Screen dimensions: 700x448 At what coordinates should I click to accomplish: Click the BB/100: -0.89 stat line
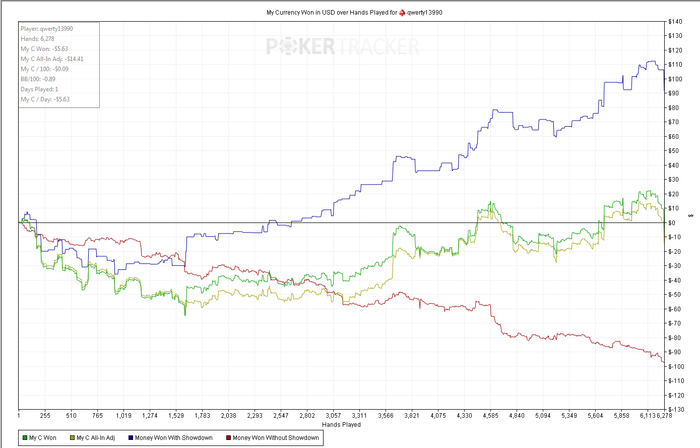(38, 79)
